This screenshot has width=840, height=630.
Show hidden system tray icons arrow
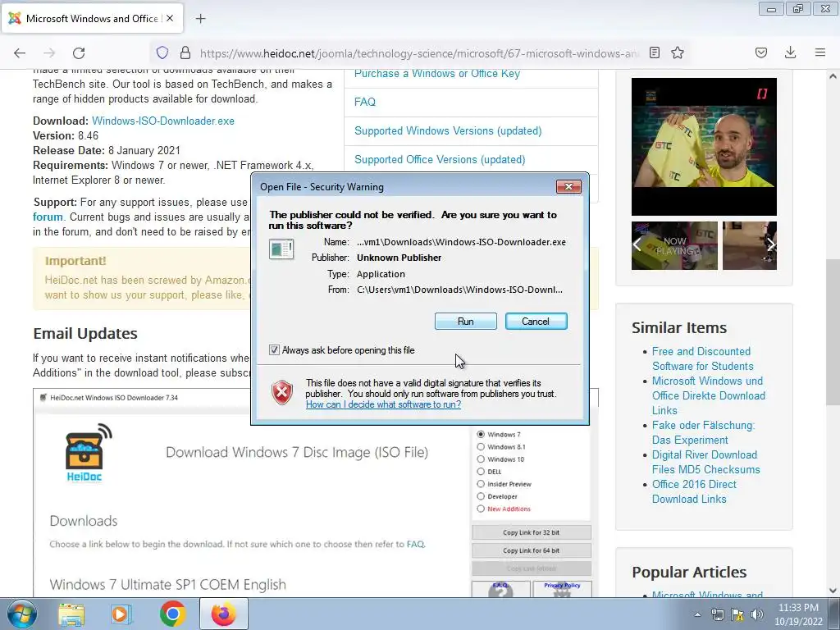[697, 614]
